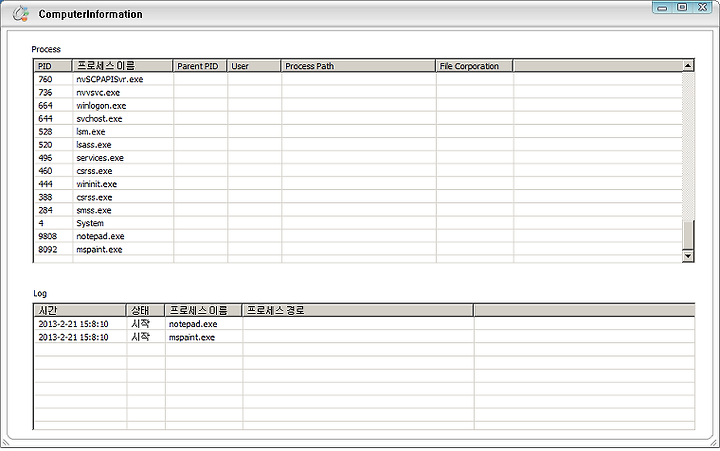Select the nvvsvc.exe process row
The height and width of the screenshot is (451, 720).
[x=359, y=92]
